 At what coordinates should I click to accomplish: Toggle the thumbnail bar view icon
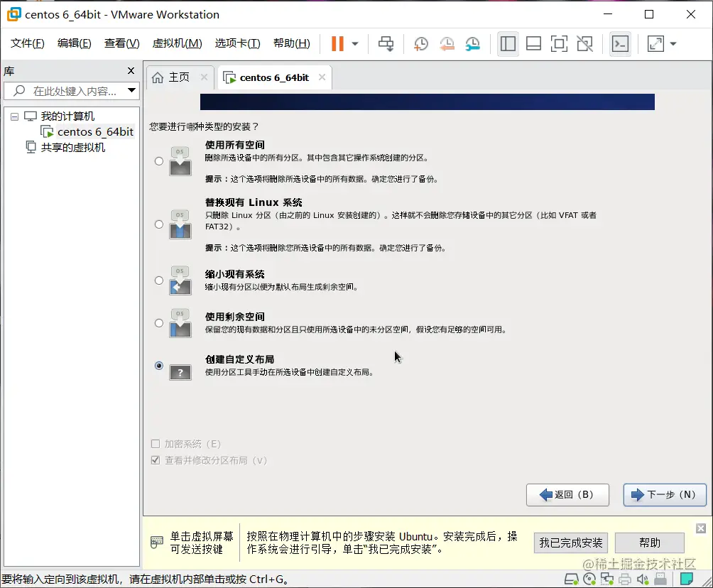pyautogui.click(x=533, y=43)
